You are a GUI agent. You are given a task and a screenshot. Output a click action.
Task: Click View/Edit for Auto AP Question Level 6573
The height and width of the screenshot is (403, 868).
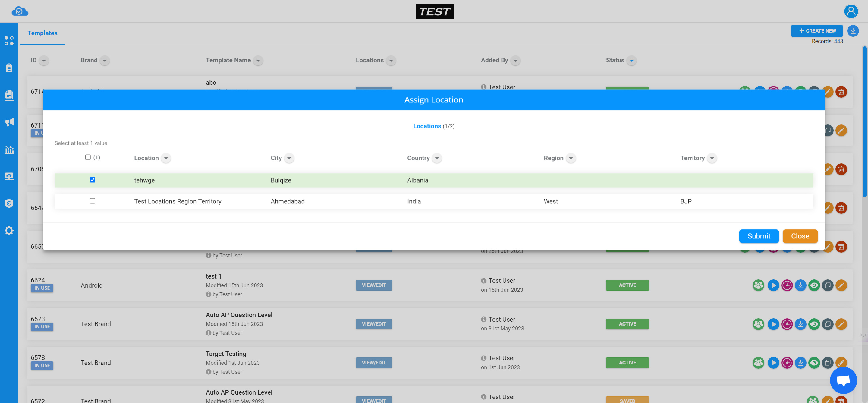click(374, 324)
